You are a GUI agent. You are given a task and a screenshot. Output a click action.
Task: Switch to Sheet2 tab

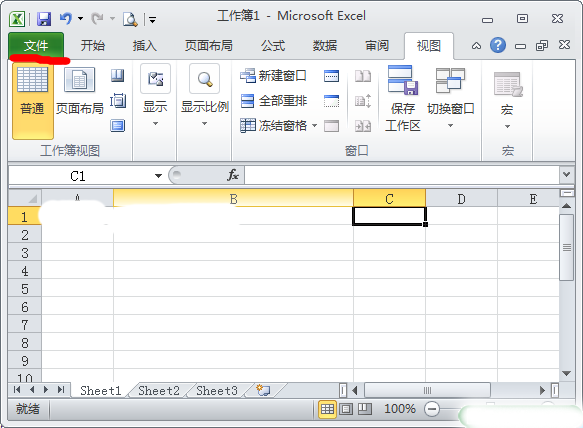[159, 391]
